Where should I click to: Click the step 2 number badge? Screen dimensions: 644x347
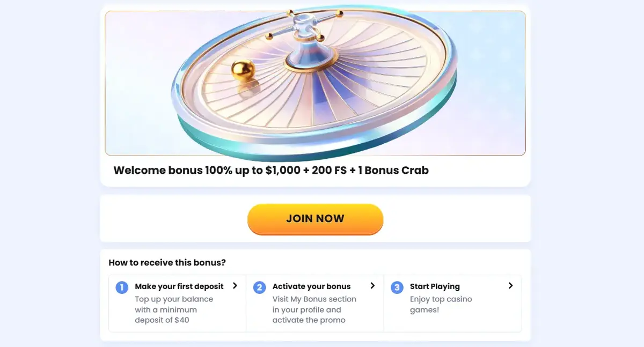coord(260,287)
